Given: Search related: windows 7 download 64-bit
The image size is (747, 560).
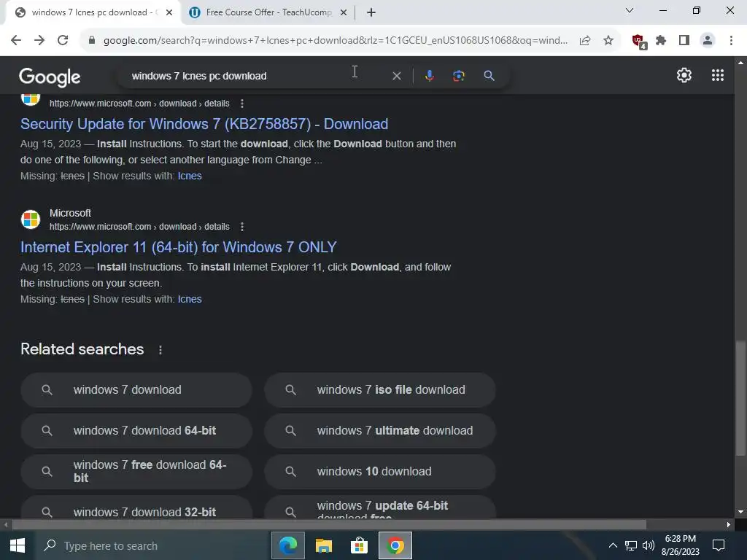Looking at the screenshot, I should (x=136, y=431).
